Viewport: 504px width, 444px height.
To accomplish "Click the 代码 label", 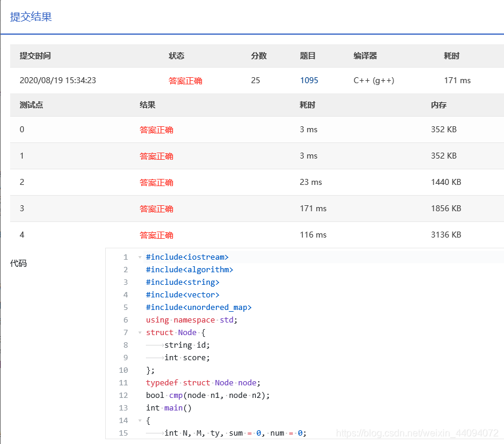I will tap(19, 263).
